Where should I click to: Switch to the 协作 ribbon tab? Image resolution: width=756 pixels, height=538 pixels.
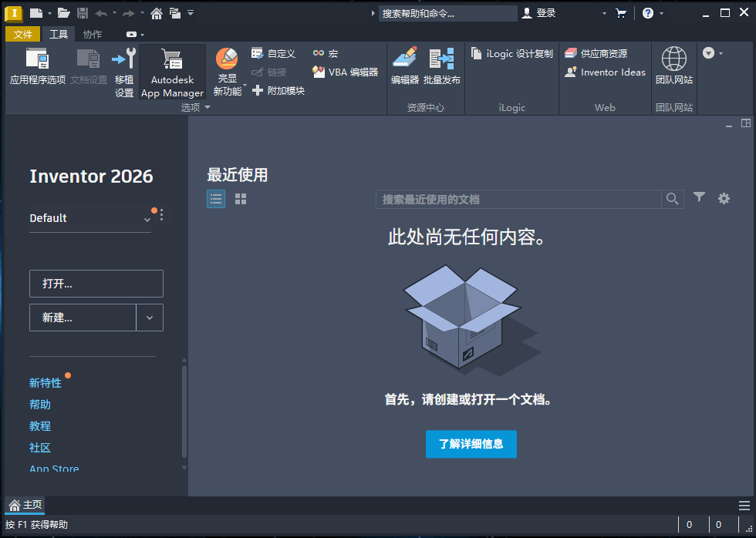pyautogui.click(x=92, y=33)
